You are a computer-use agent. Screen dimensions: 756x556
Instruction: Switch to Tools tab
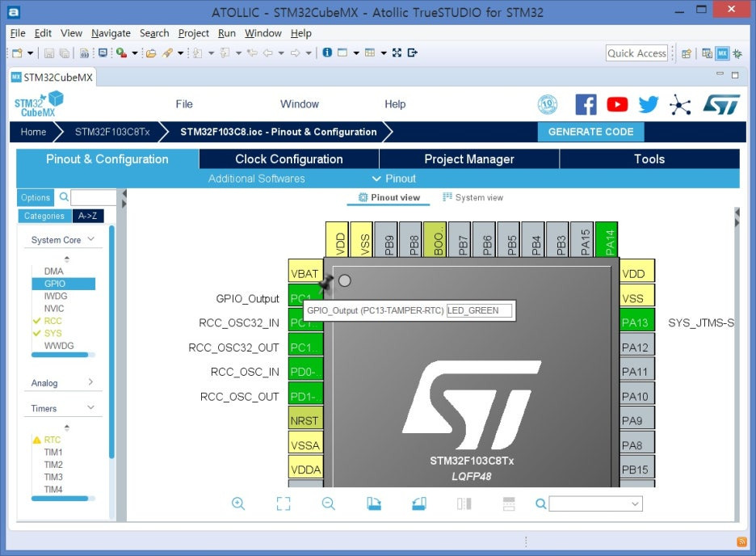[649, 159]
